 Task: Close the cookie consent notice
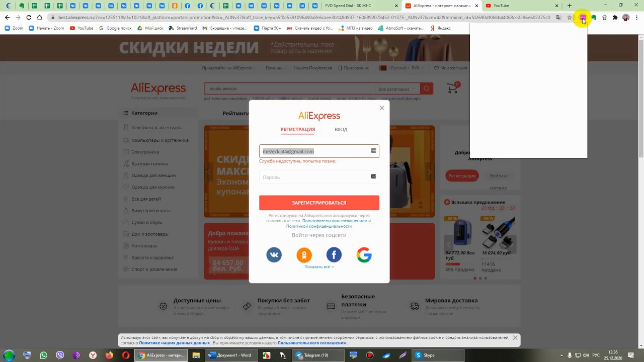515,338
